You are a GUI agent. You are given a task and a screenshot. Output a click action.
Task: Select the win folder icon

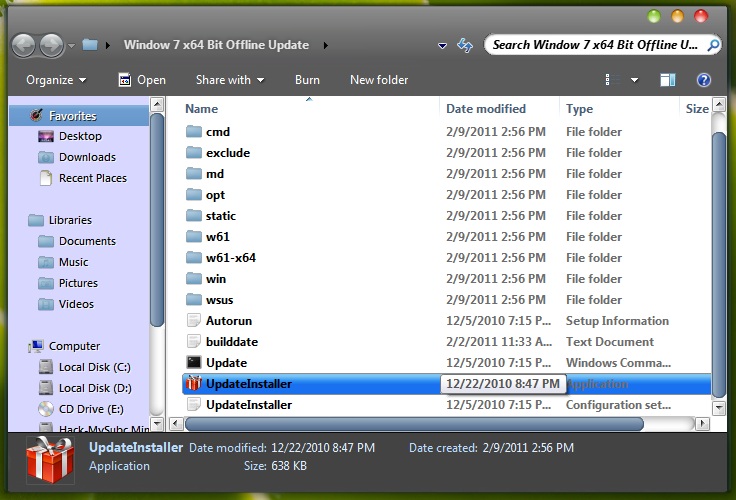pyautogui.click(x=193, y=278)
